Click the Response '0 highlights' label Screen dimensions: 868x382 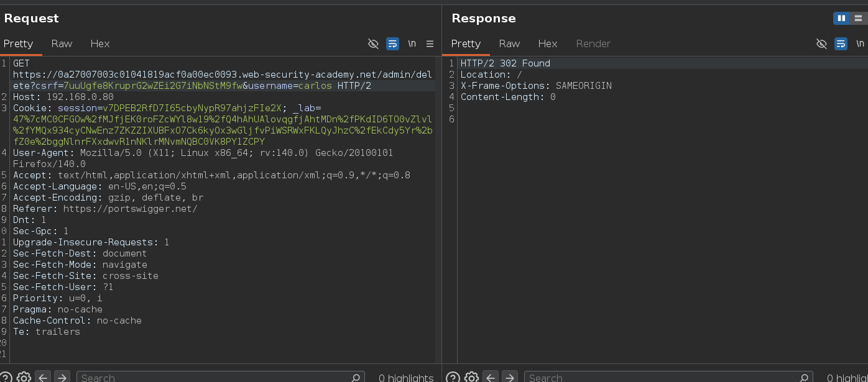[847, 377]
